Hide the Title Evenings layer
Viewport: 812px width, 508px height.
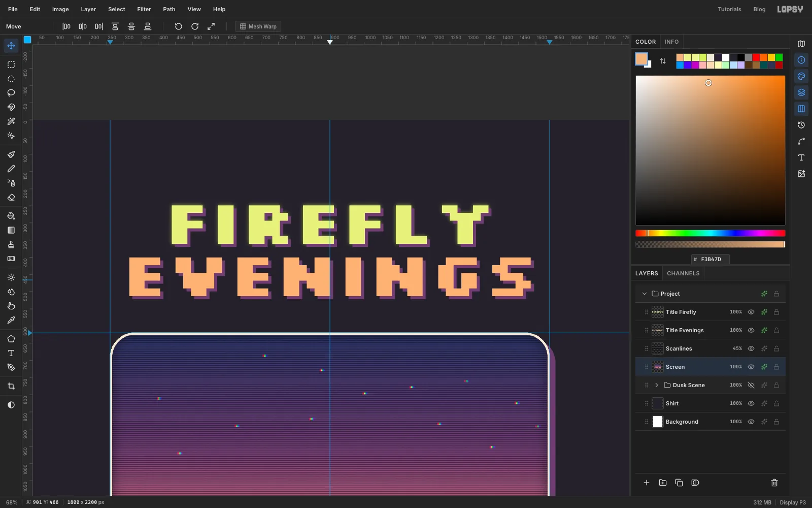751,330
